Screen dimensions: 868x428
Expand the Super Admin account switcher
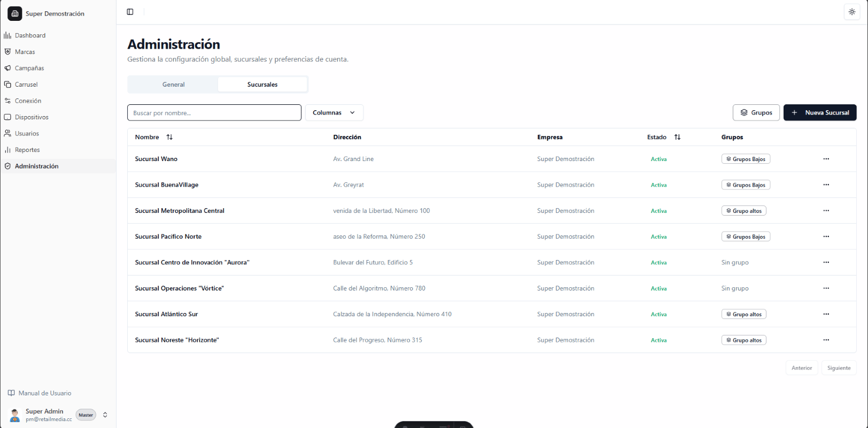105,415
